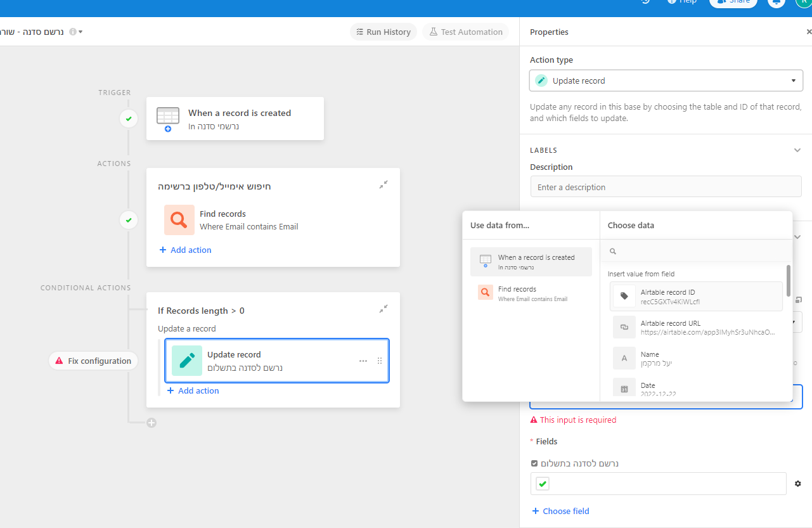Select 'When a record is created' data source
Image resolution: width=812 pixels, height=528 pixels.
[x=531, y=262]
